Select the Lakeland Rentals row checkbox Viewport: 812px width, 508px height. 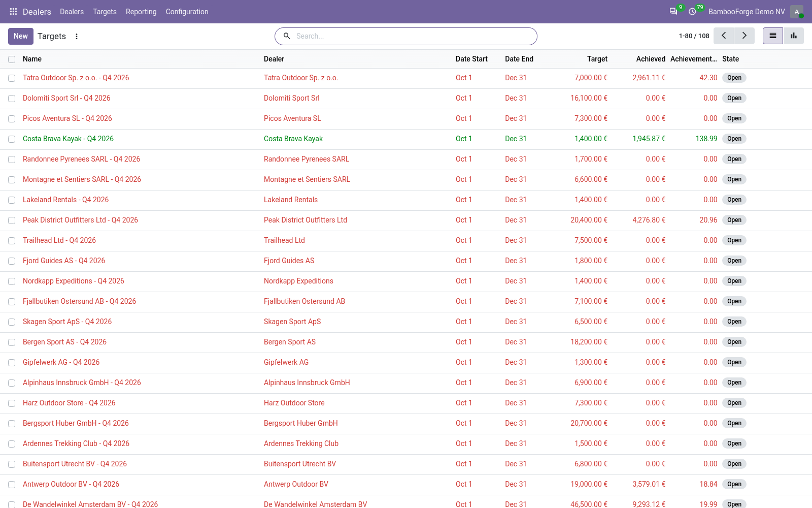[12, 200]
